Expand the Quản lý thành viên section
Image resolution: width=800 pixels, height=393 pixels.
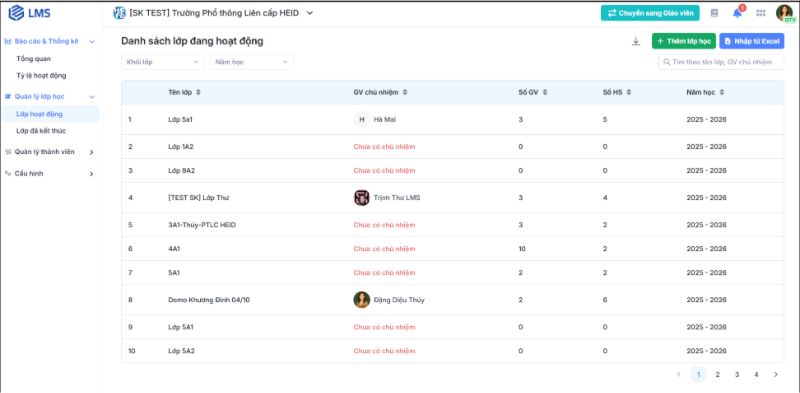tap(92, 152)
